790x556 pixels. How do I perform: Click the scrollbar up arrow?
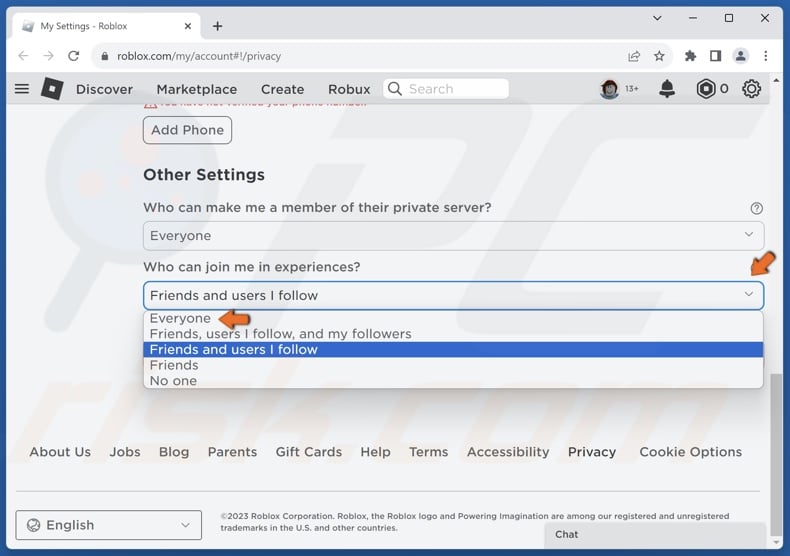pos(776,80)
